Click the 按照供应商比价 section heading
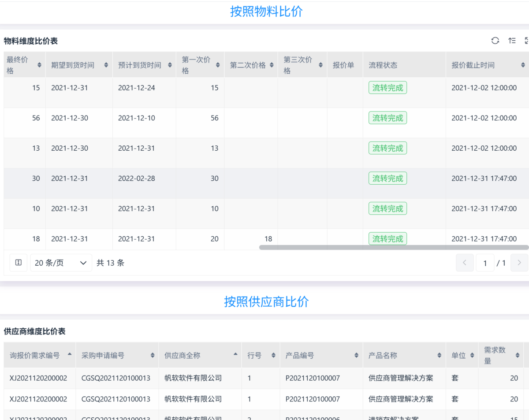Viewport: 529px width, 420px height. [x=266, y=301]
